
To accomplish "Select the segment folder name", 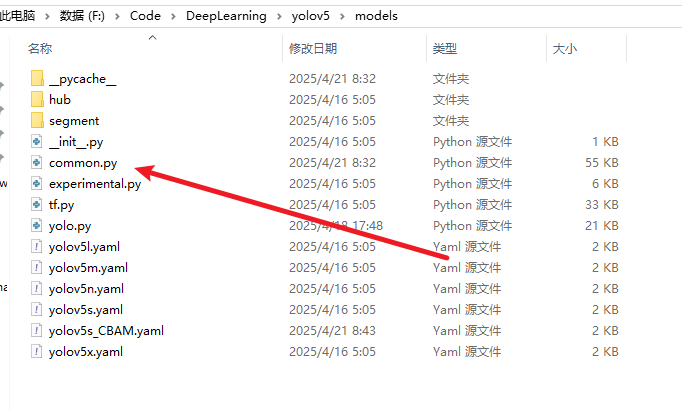I will [x=74, y=121].
